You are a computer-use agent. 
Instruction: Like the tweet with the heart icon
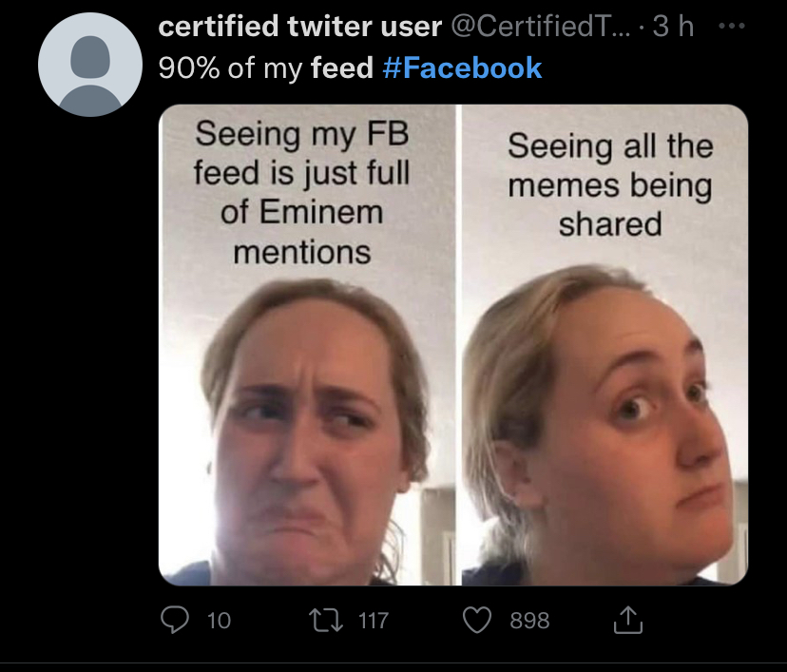pos(478,621)
